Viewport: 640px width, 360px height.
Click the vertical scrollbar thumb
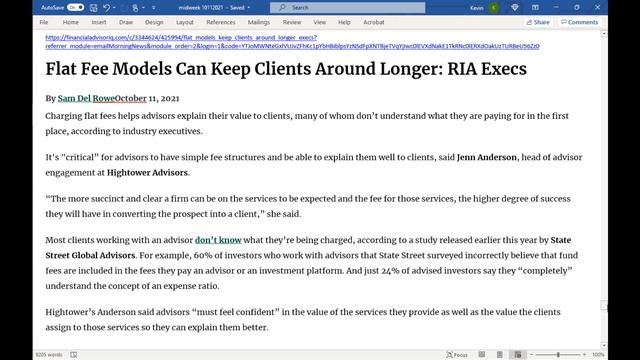pos(604,305)
